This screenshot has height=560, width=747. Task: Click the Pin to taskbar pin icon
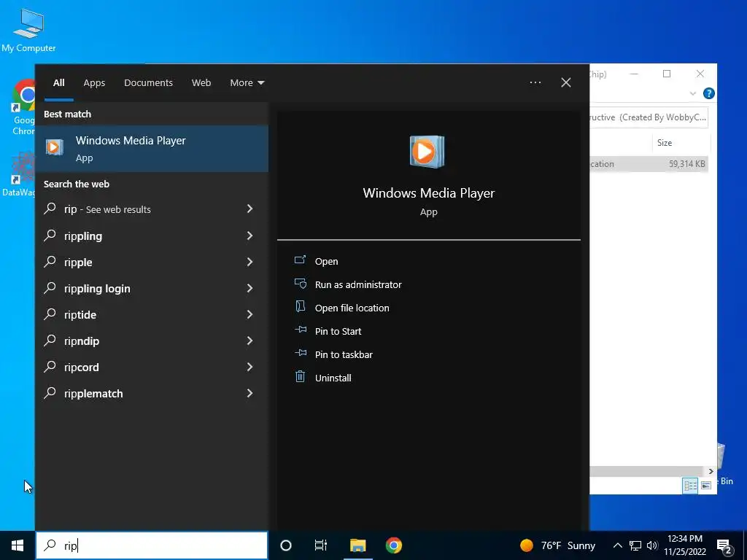[300, 354]
